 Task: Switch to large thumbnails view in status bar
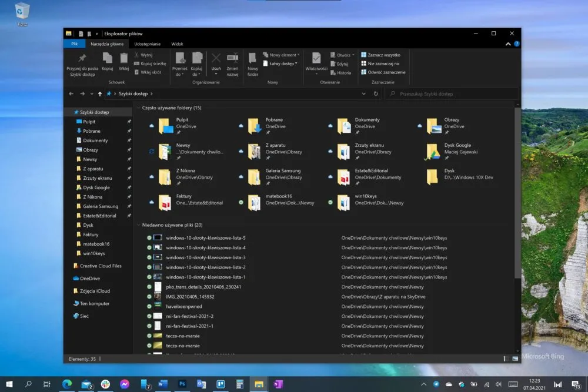click(515, 359)
